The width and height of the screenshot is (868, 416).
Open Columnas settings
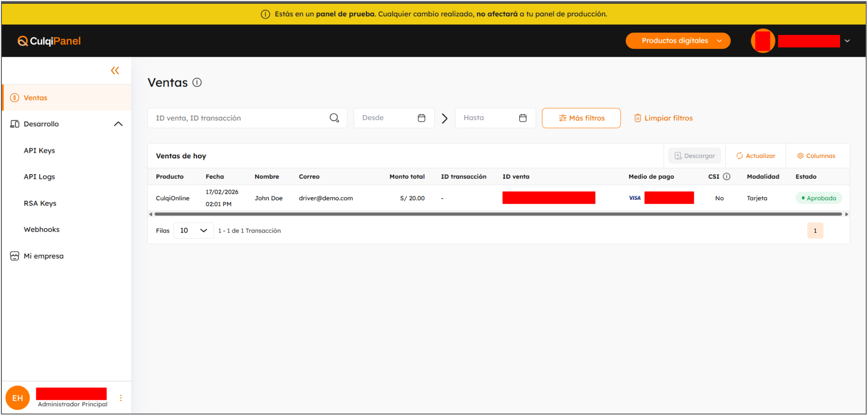point(816,156)
